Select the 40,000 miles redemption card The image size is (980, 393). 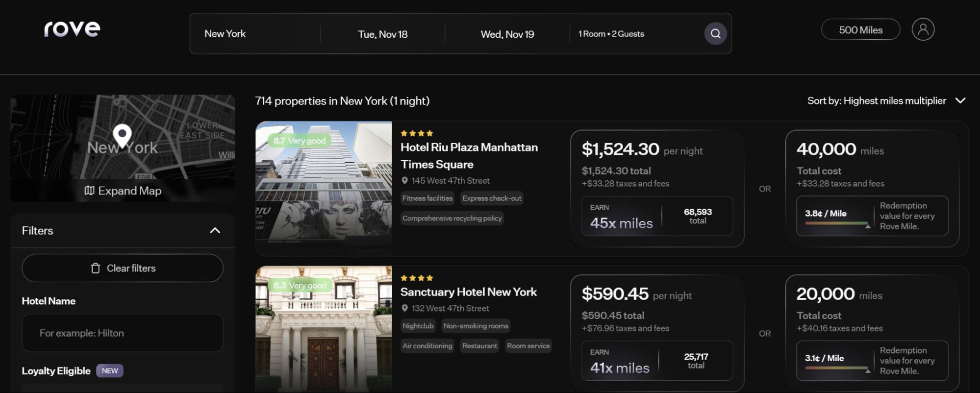872,188
